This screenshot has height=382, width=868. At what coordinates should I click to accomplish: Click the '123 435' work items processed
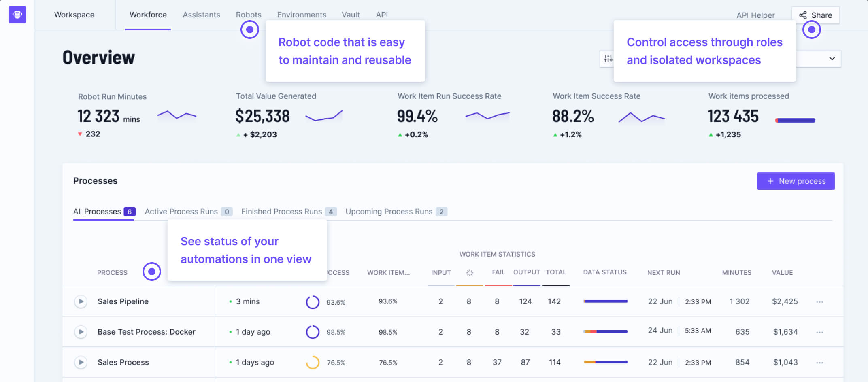pyautogui.click(x=733, y=116)
